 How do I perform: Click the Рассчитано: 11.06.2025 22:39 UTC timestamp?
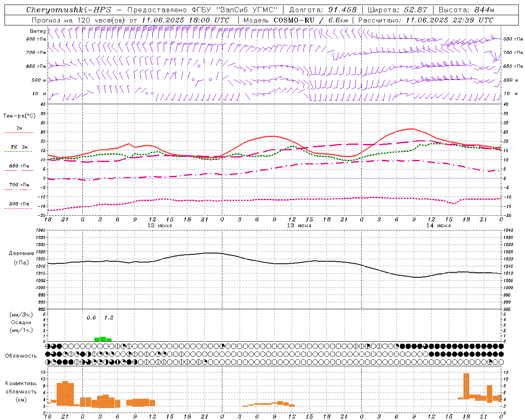pos(426,20)
